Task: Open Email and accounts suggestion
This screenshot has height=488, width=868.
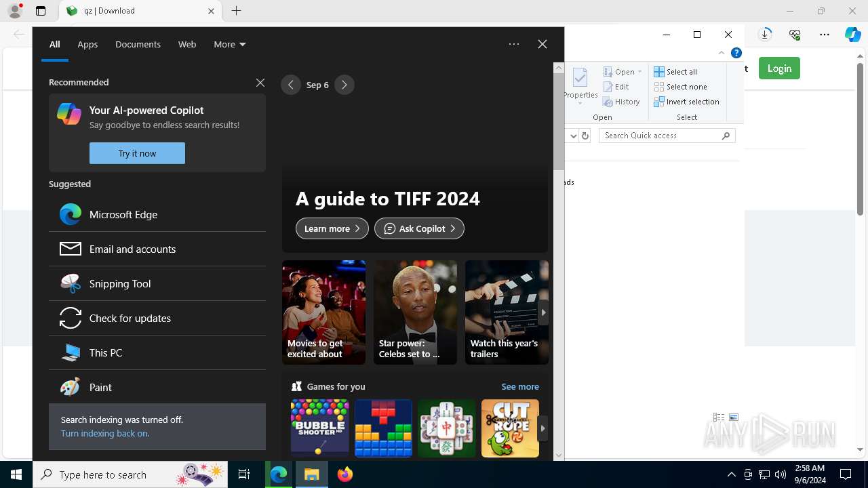Action: 157,249
